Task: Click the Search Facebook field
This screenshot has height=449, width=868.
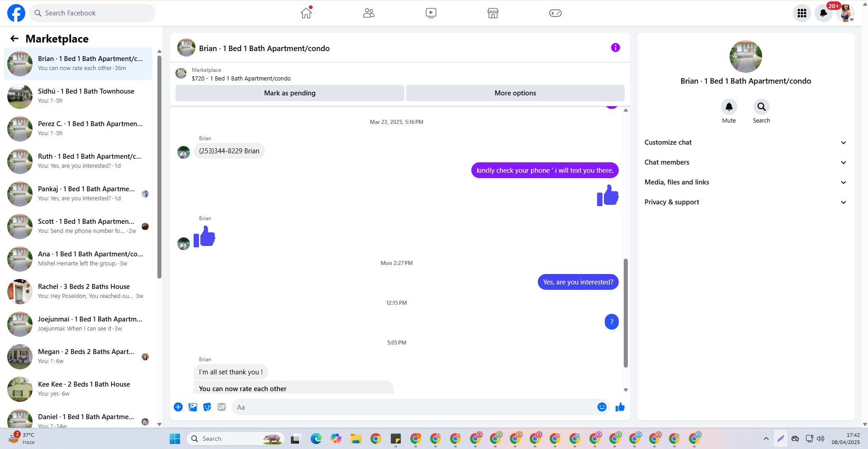Action: 92,13
